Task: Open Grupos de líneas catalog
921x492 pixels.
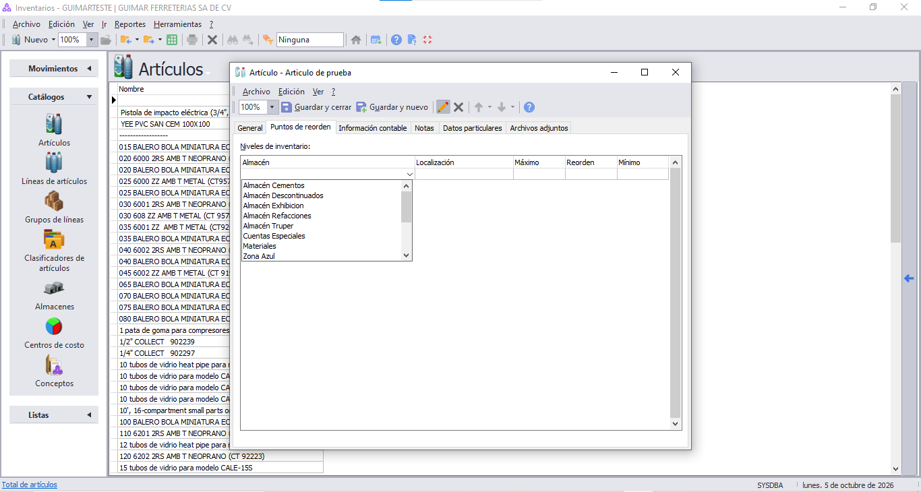Action: click(x=54, y=207)
